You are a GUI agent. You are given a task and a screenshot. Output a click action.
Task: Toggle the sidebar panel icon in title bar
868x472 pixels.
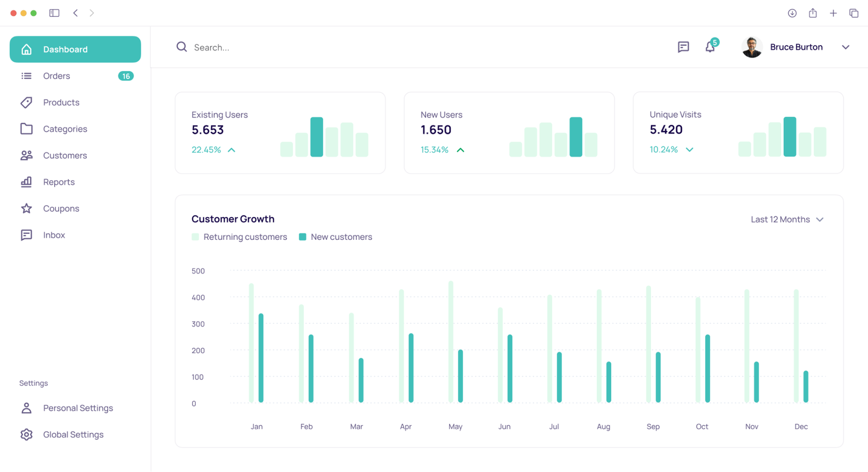[54, 13]
